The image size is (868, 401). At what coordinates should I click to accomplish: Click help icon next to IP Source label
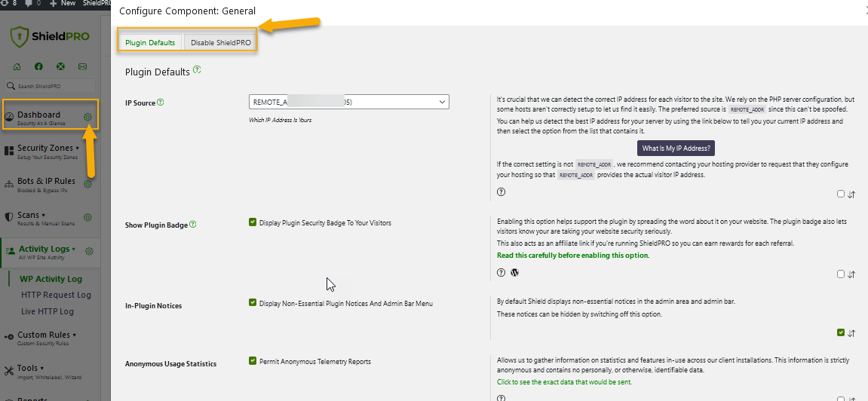pyautogui.click(x=161, y=103)
